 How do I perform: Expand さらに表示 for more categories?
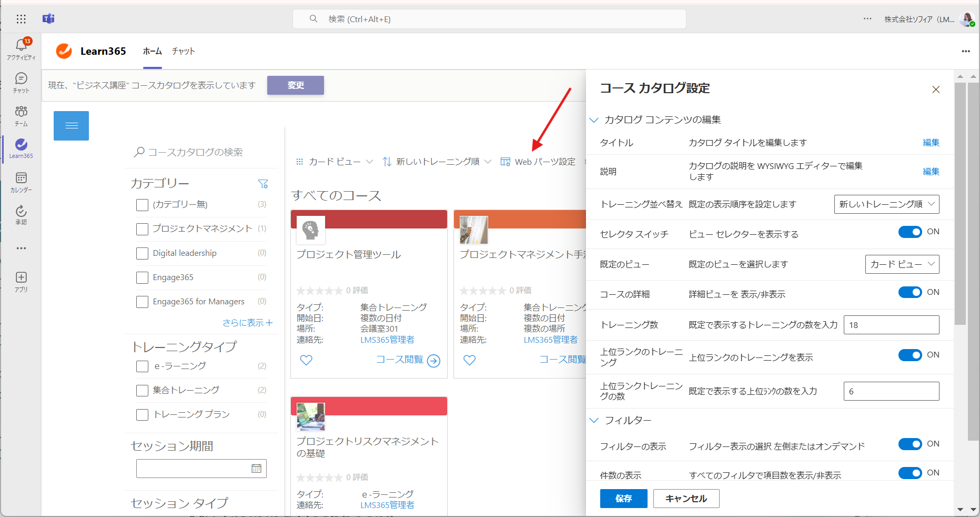[x=247, y=323]
